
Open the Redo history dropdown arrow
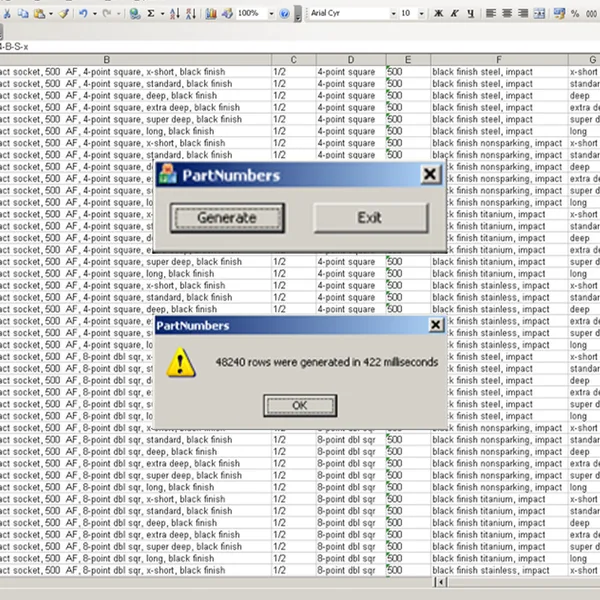tap(118, 14)
